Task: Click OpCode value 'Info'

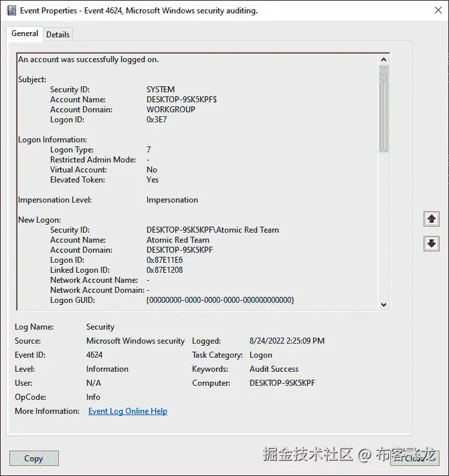Action: point(93,397)
